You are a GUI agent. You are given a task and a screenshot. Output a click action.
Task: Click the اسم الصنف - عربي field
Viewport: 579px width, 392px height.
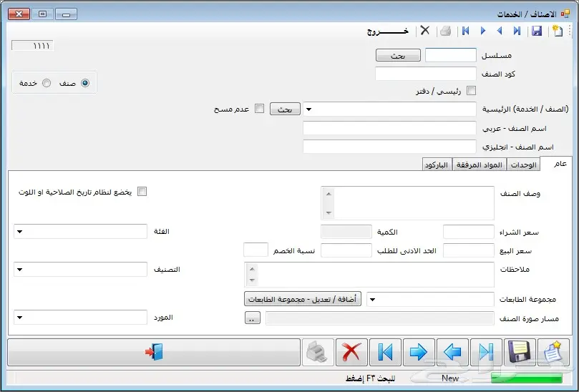389,128
